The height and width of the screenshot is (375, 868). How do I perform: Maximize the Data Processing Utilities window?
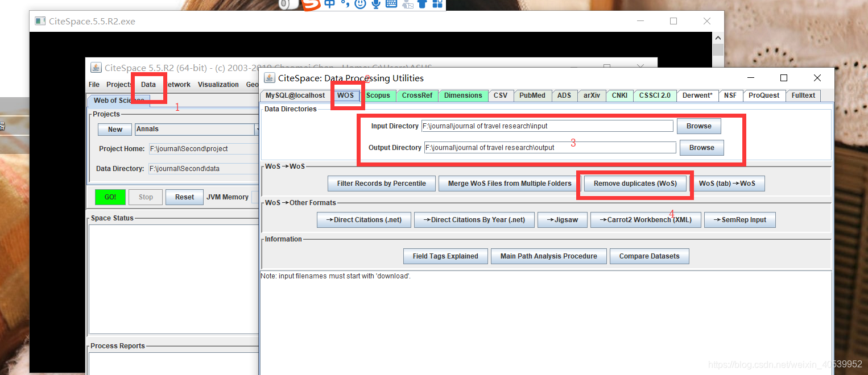click(x=784, y=78)
